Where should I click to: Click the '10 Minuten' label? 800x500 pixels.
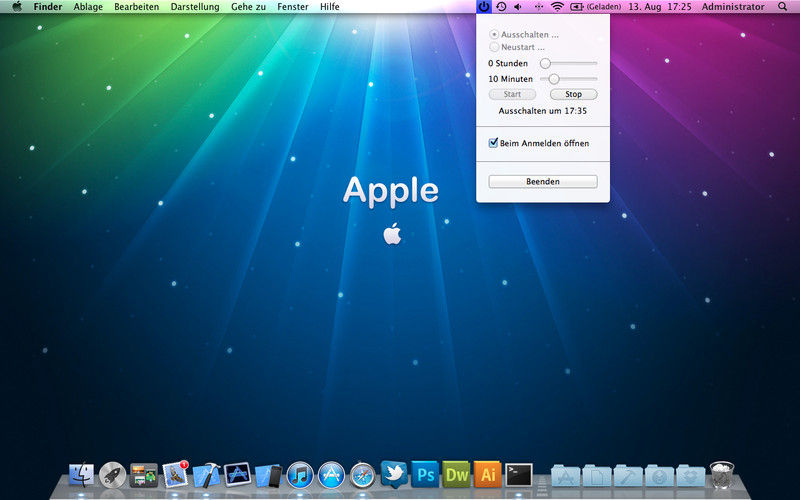[x=511, y=79]
